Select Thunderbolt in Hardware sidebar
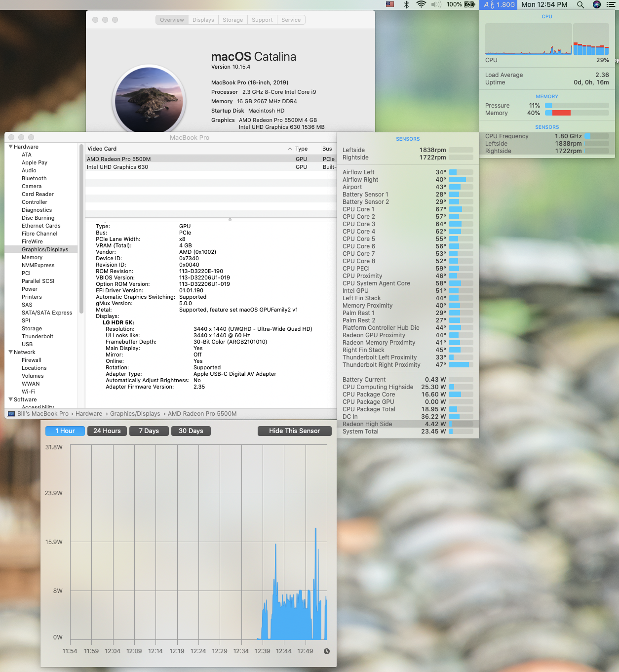Screen dimensions: 619x672 (x=41, y=336)
